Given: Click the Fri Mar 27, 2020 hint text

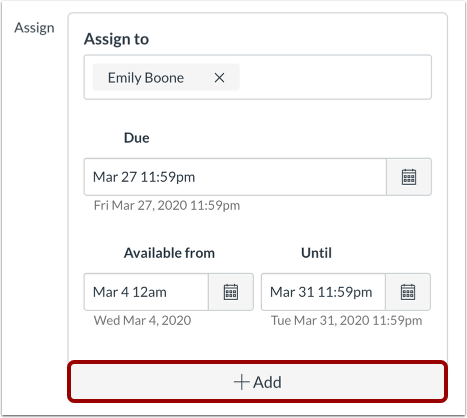Looking at the screenshot, I should point(167,205).
